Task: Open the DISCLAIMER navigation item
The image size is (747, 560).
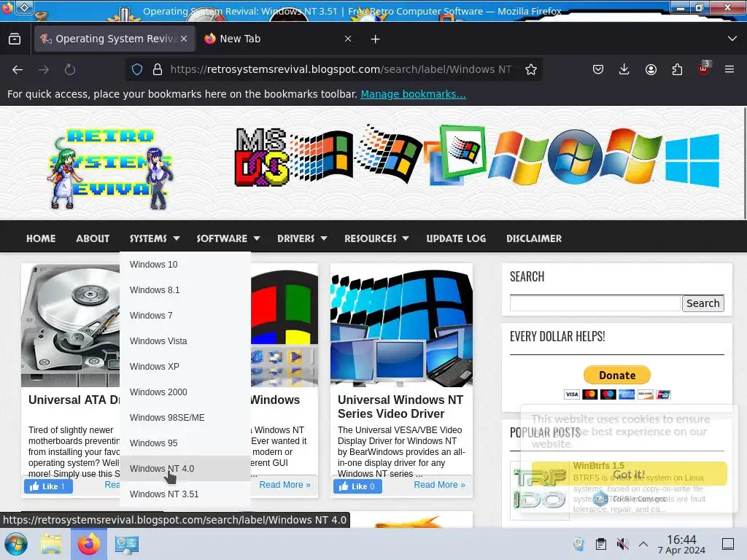Action: pos(534,238)
